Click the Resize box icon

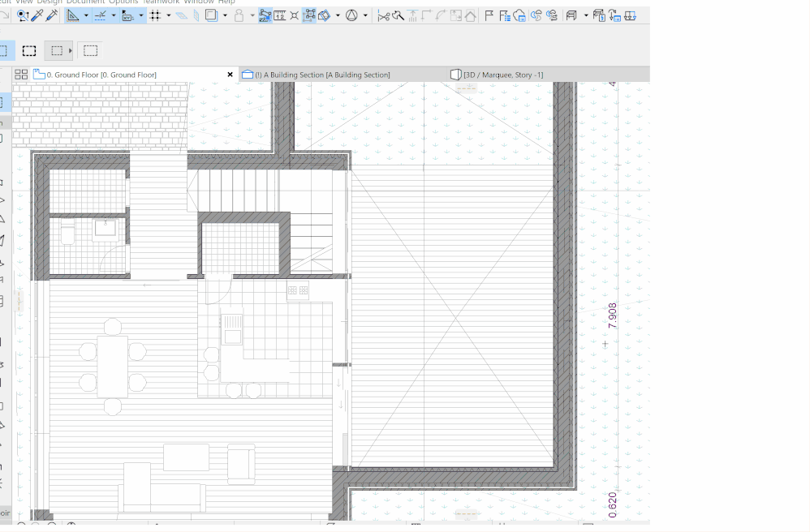455,16
